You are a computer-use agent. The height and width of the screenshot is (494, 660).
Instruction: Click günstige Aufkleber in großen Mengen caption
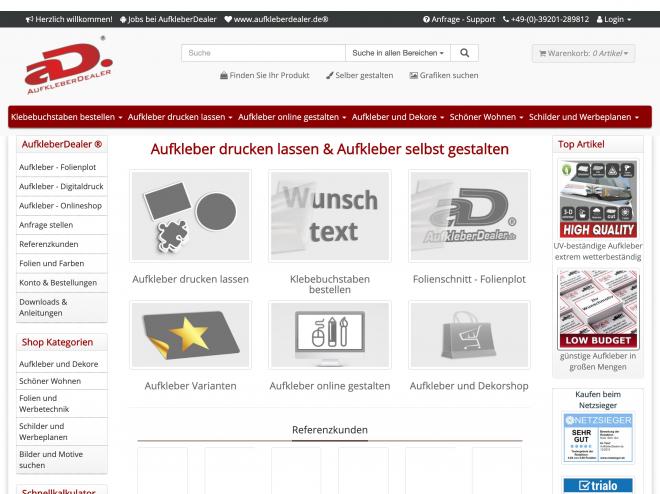[x=598, y=361]
